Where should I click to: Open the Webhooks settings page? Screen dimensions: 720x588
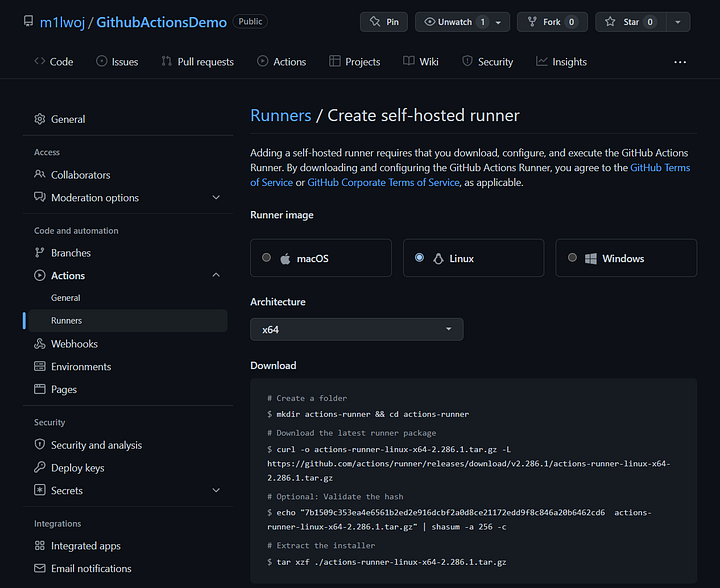click(x=74, y=344)
